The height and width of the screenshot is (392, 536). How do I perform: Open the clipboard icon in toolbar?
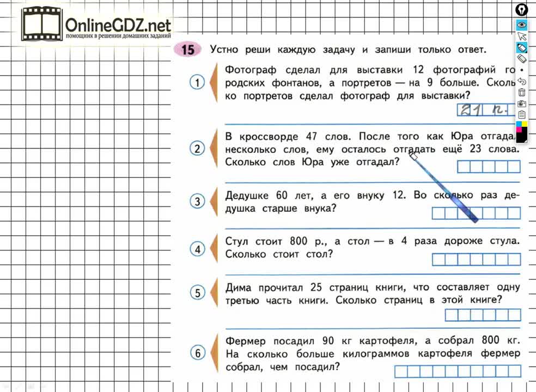point(521,114)
